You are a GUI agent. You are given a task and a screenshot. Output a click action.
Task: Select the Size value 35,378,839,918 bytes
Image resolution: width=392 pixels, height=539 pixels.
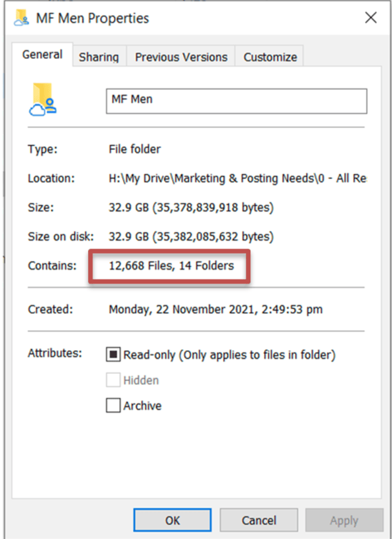pos(191,208)
